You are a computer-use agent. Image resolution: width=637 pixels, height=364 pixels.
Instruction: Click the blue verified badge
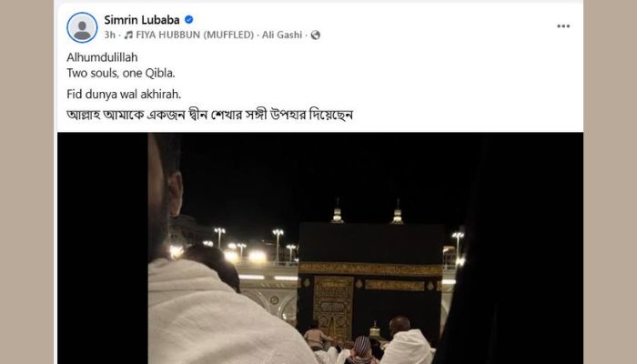(x=189, y=19)
